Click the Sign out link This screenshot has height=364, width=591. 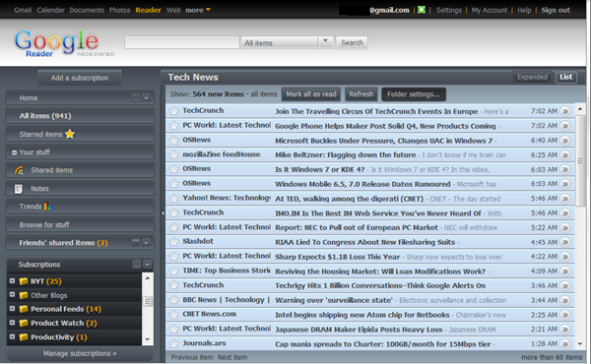coord(556,10)
